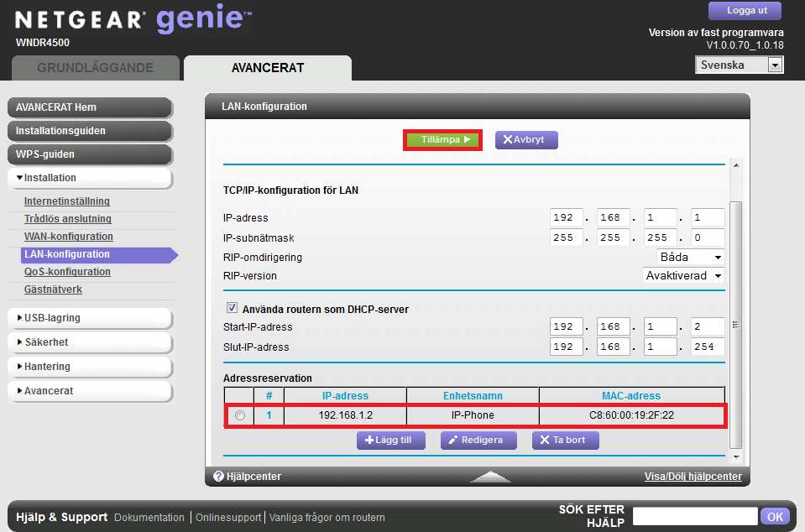This screenshot has height=532, width=805.
Task: Click the Tillämpa button
Action: (442, 139)
